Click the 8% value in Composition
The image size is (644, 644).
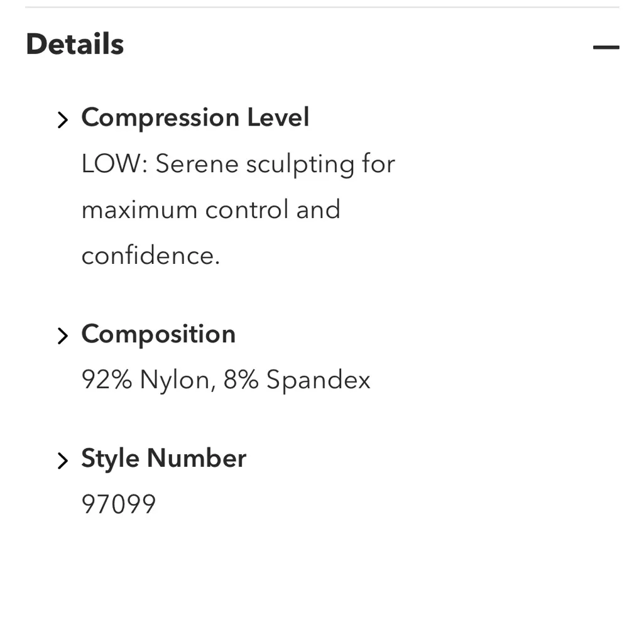[241, 380]
